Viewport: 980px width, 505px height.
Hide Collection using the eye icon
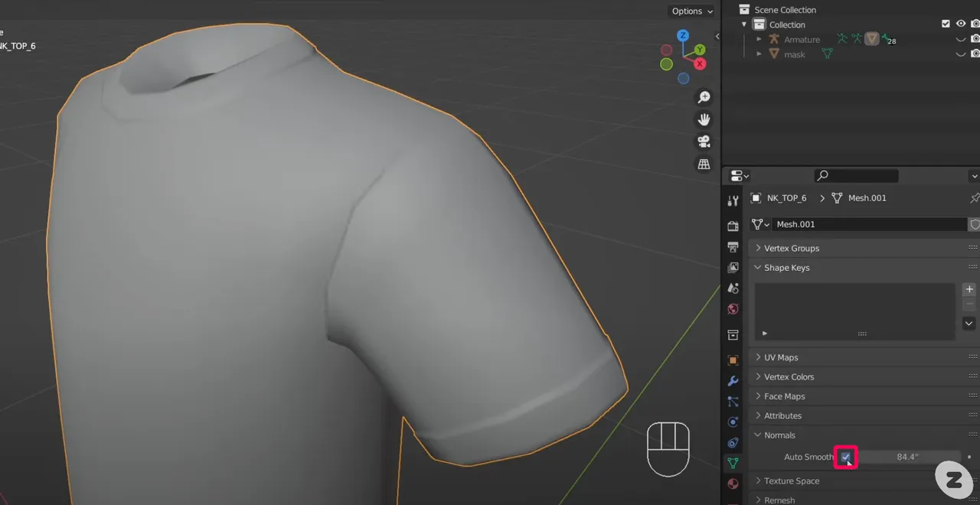tap(960, 24)
